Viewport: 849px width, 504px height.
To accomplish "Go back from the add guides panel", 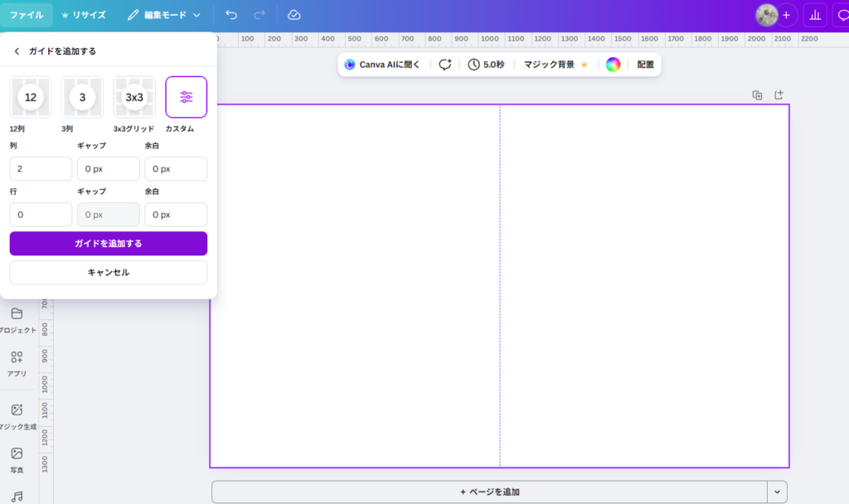I will click(x=17, y=51).
